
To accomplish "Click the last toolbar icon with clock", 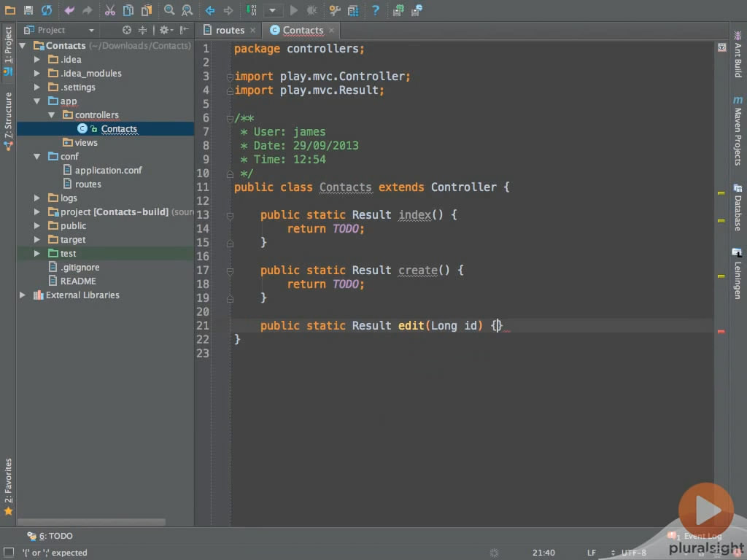I will pyautogui.click(x=417, y=10).
